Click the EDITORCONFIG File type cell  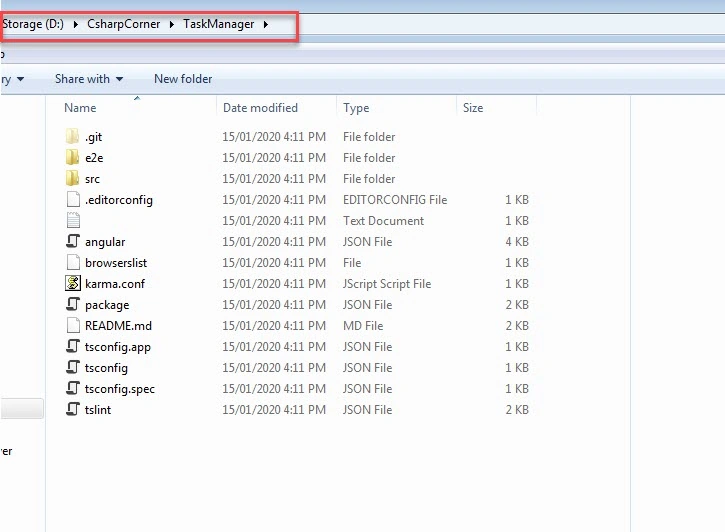coord(395,200)
